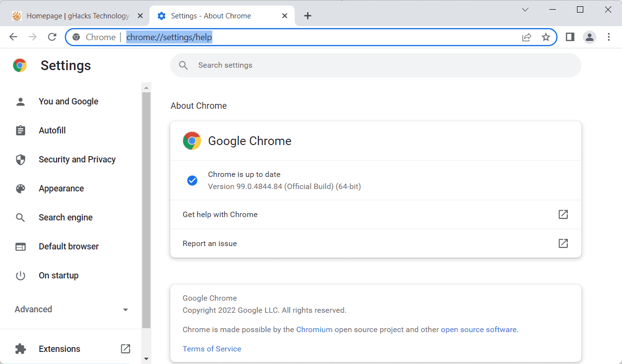
Task: Click the Version 99.0.4844.84 text
Action: click(284, 186)
